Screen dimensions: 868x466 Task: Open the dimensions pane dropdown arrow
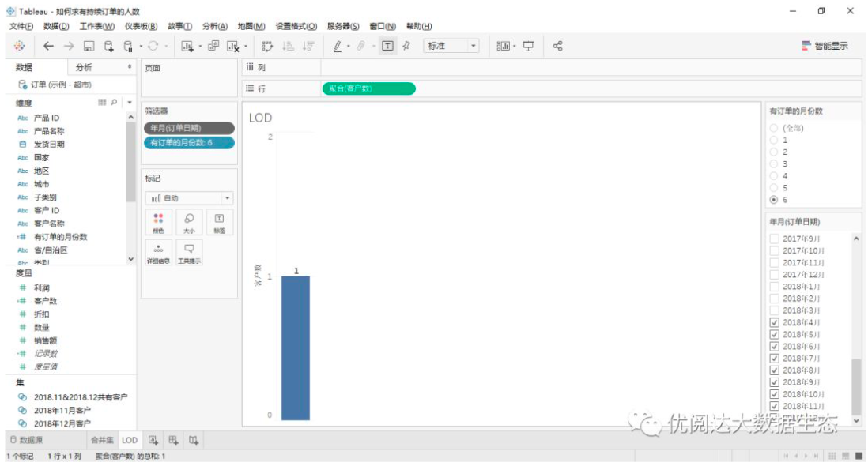(x=130, y=102)
